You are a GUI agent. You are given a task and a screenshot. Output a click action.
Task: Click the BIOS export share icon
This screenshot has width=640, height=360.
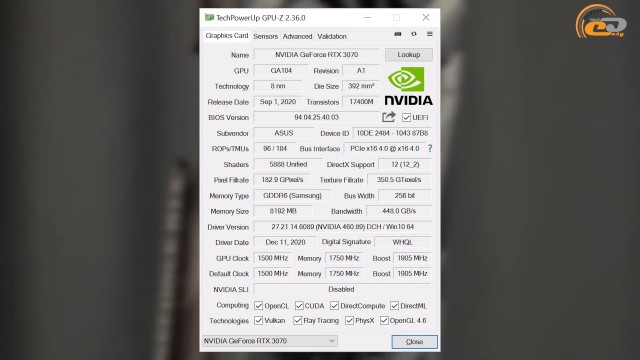pos(389,117)
